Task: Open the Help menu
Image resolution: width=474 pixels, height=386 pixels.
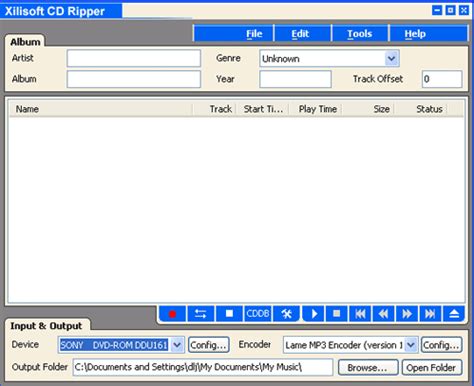Action: coord(415,34)
